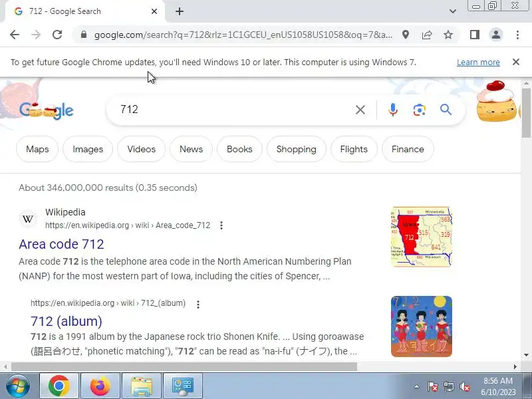The height and width of the screenshot is (399, 532).
Task: Share this page using the share icon
Action: coord(427,35)
